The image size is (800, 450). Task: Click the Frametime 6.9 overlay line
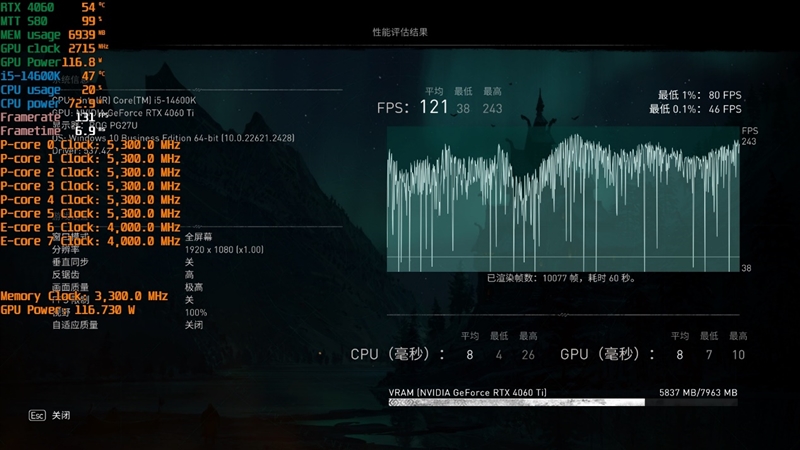click(x=53, y=131)
